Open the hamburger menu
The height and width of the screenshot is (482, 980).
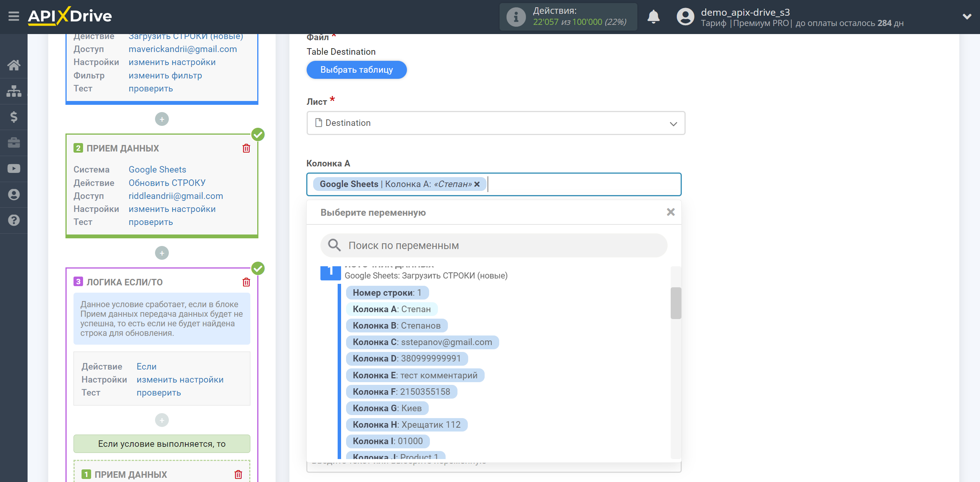click(14, 16)
